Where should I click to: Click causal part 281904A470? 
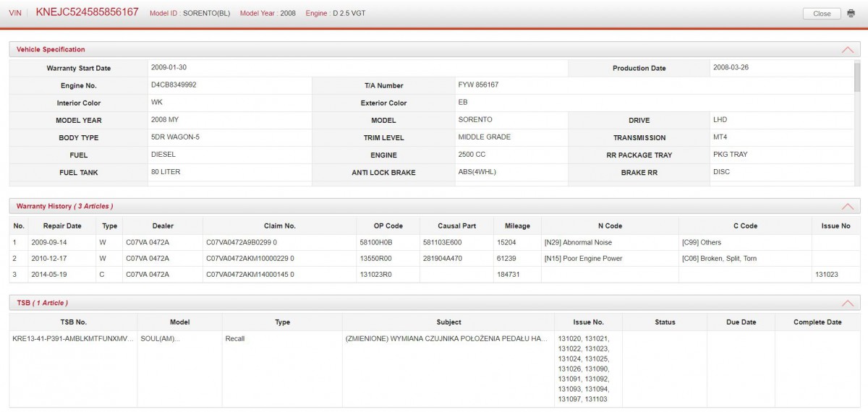point(442,259)
